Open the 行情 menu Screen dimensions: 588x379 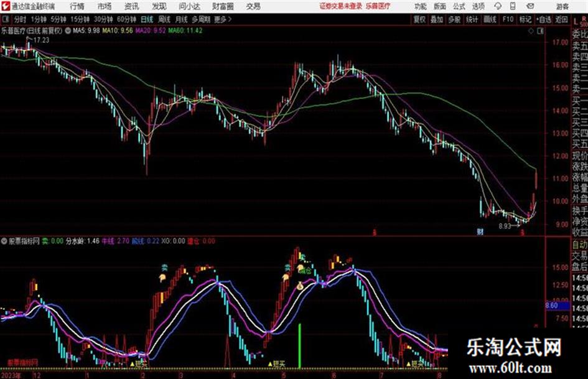coord(77,6)
